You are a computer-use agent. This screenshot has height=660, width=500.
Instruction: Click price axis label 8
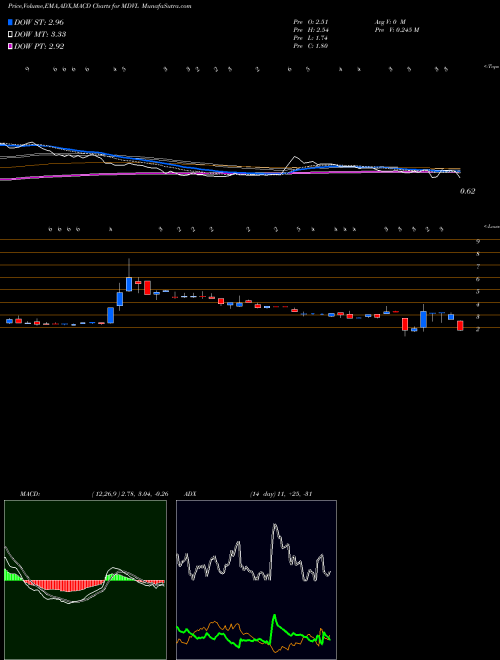[x=478, y=254]
